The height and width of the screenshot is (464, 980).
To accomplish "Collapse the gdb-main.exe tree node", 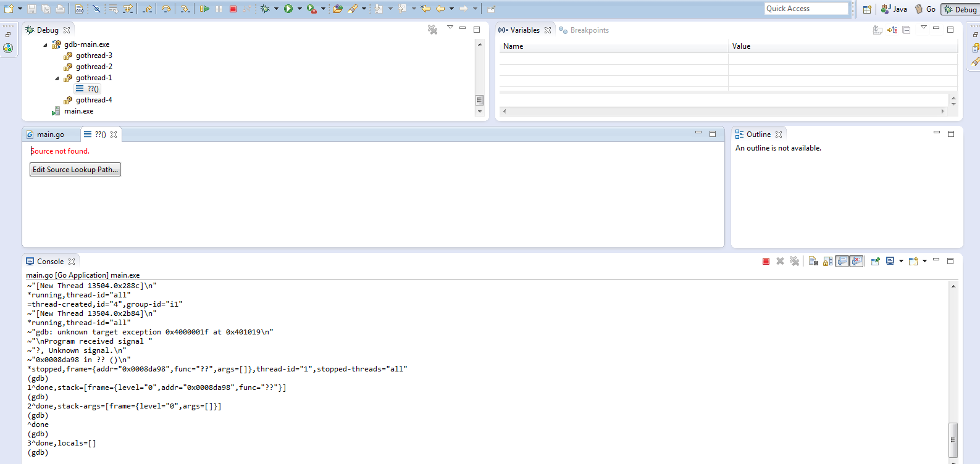I will (45, 44).
